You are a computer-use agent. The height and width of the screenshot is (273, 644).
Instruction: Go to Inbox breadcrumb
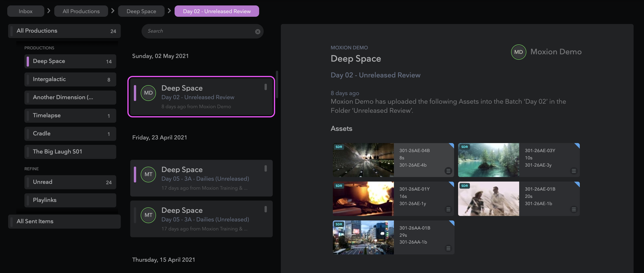26,11
